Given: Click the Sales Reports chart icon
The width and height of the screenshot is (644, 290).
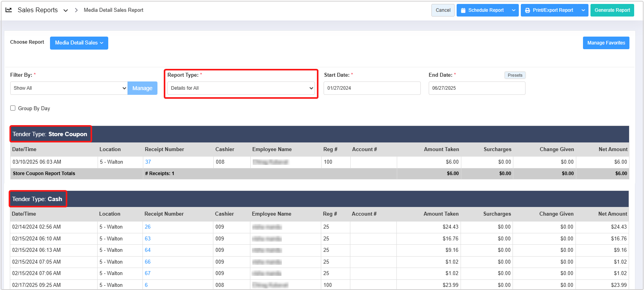Looking at the screenshot, I should pos(9,10).
